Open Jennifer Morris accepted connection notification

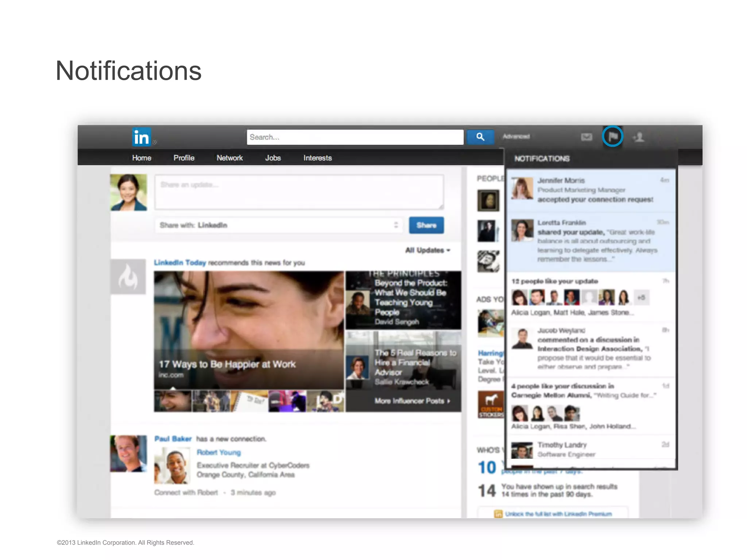[x=591, y=191]
